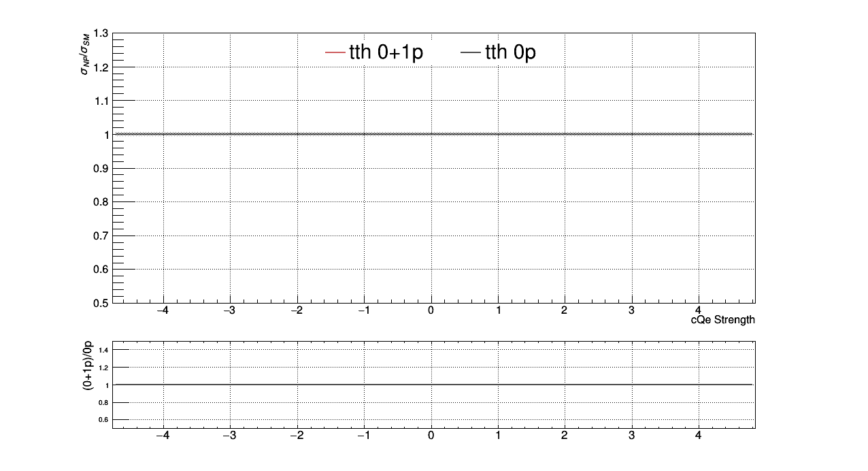Click the 0.8 tick label on upper plot y-axis
The height and width of the screenshot is (471, 868).
(x=101, y=201)
